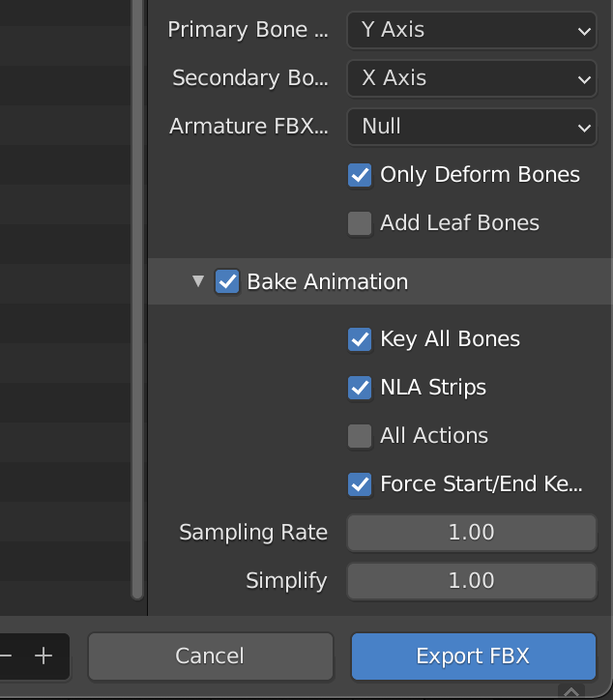Click the Cancel button
613x700 pixels.
(x=210, y=656)
